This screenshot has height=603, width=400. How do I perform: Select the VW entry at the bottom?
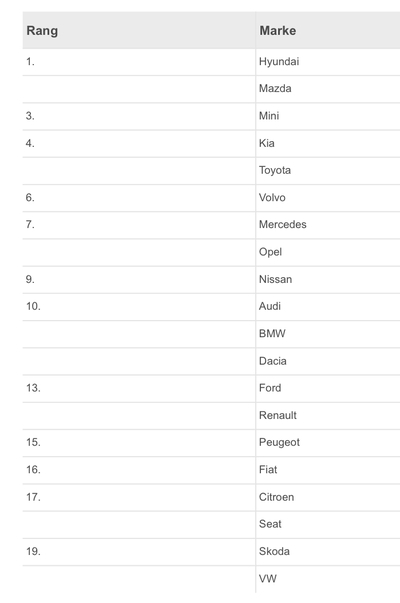coord(268,578)
